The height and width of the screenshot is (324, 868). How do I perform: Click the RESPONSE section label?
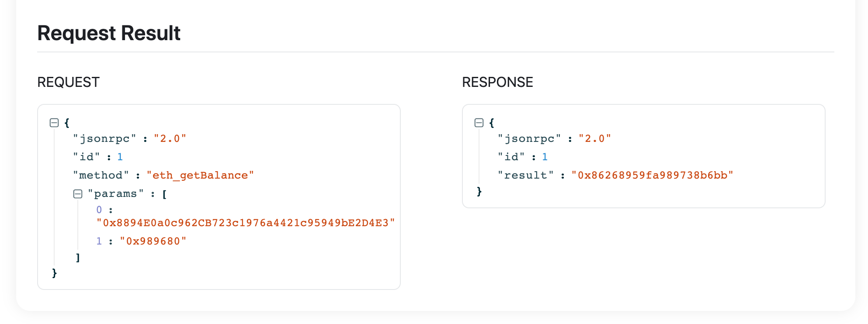click(497, 82)
